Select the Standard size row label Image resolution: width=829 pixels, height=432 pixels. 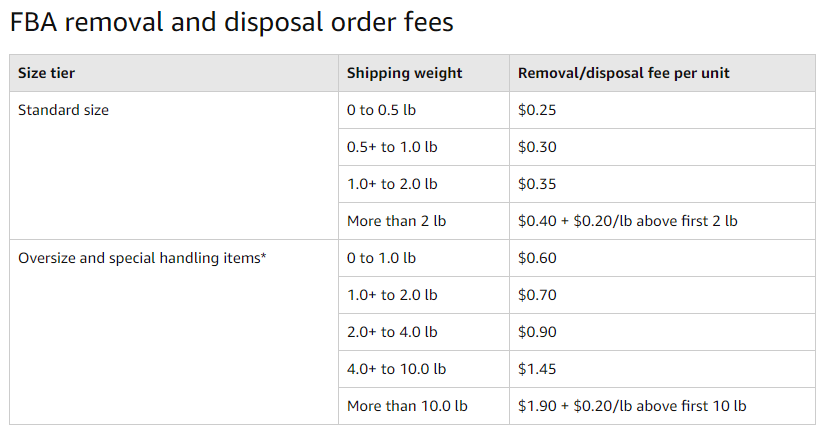click(63, 110)
